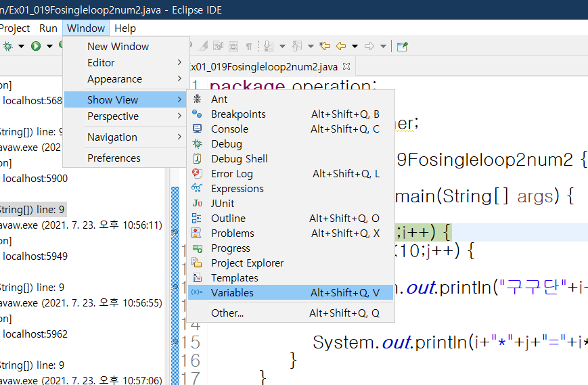This screenshot has width=588, height=385.
Task: Click the Outline icon in submenu
Action: (x=197, y=218)
